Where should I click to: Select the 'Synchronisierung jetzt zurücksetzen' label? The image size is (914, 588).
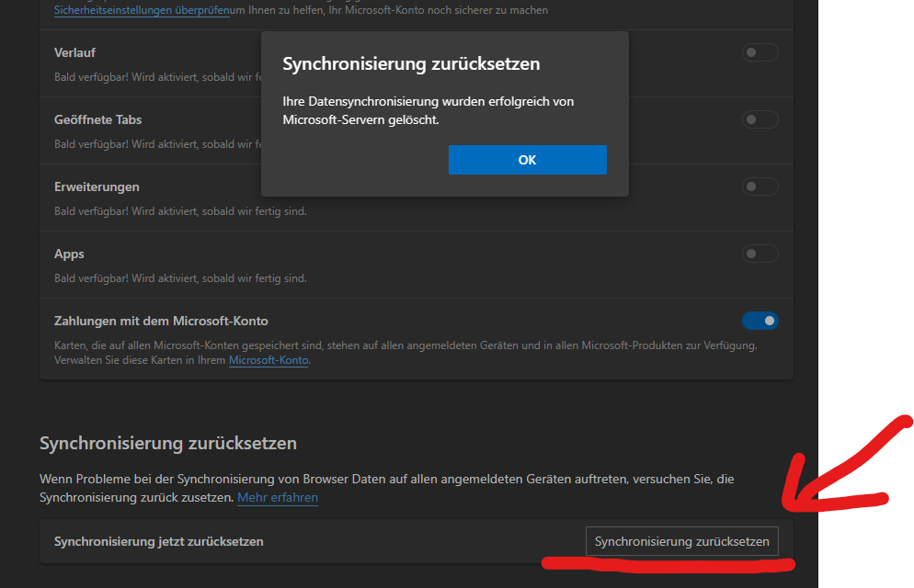coord(158,541)
